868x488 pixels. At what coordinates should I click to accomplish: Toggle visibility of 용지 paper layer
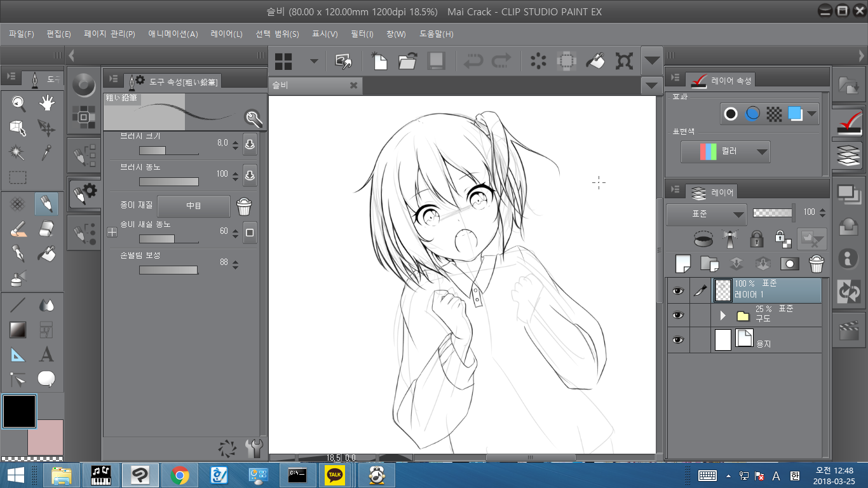pyautogui.click(x=678, y=340)
